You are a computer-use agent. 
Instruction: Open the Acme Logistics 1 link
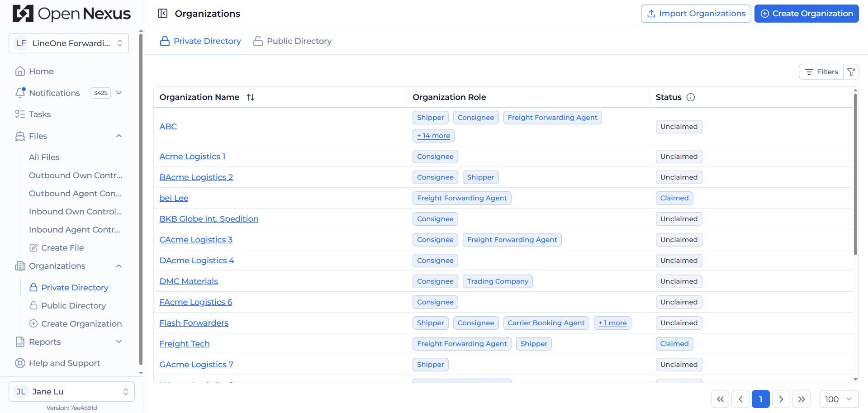192,157
